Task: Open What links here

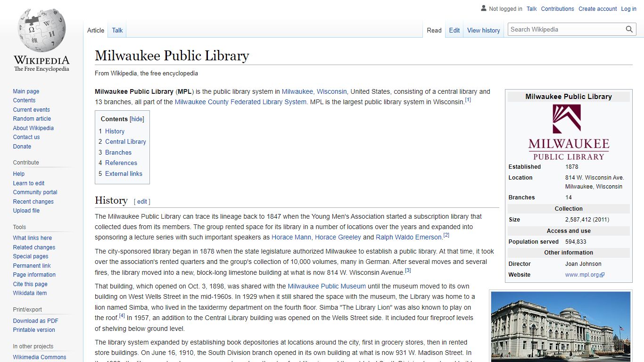Action: 32,238
